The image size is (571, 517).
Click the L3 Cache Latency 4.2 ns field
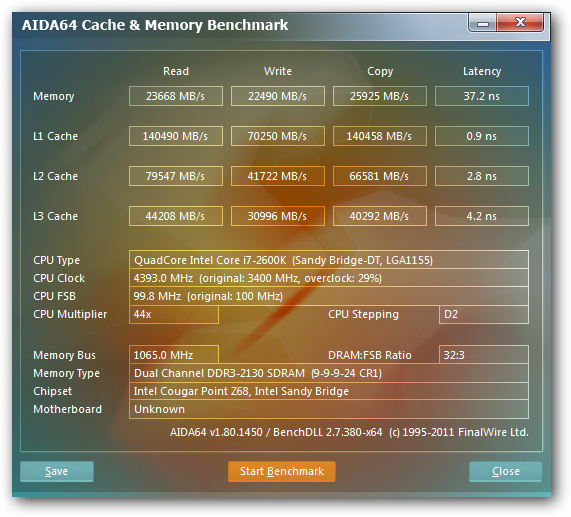(x=481, y=216)
